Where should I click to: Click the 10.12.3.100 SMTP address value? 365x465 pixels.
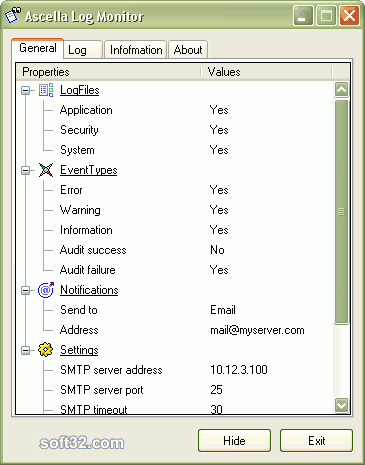click(239, 370)
